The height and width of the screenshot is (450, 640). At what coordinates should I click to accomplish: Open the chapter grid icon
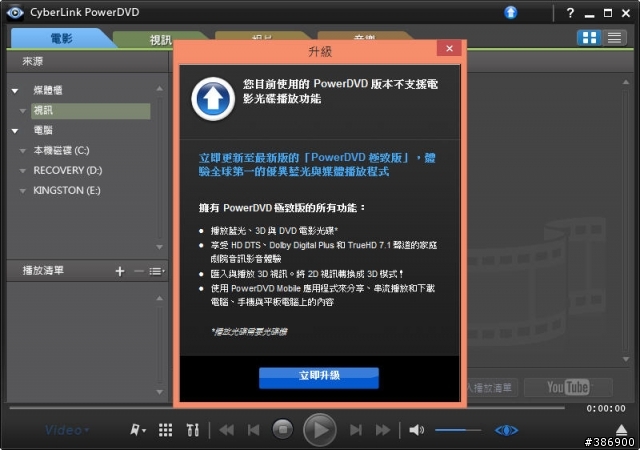click(x=165, y=430)
